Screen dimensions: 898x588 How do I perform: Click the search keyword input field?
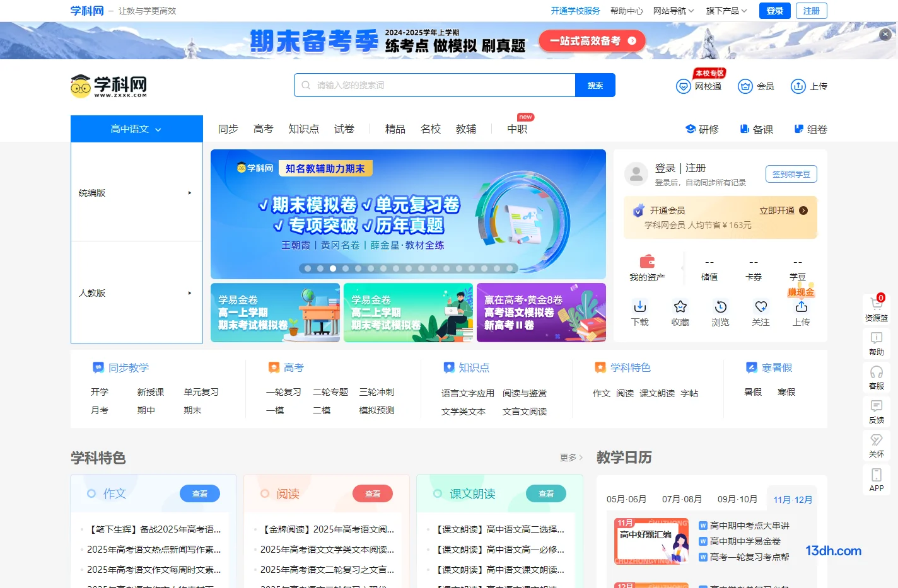[x=434, y=85]
